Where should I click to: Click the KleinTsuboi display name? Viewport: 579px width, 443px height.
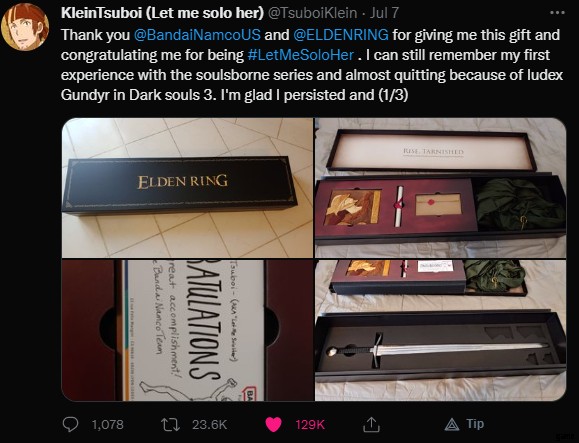(162, 13)
